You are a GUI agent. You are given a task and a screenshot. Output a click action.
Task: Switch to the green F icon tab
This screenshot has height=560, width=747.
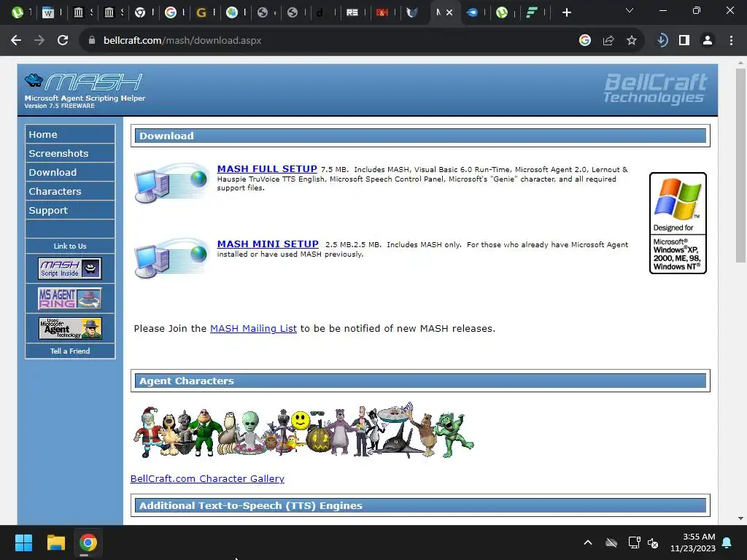point(532,13)
